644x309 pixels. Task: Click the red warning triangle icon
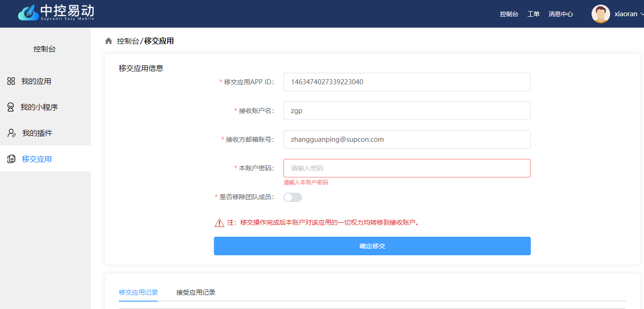219,222
